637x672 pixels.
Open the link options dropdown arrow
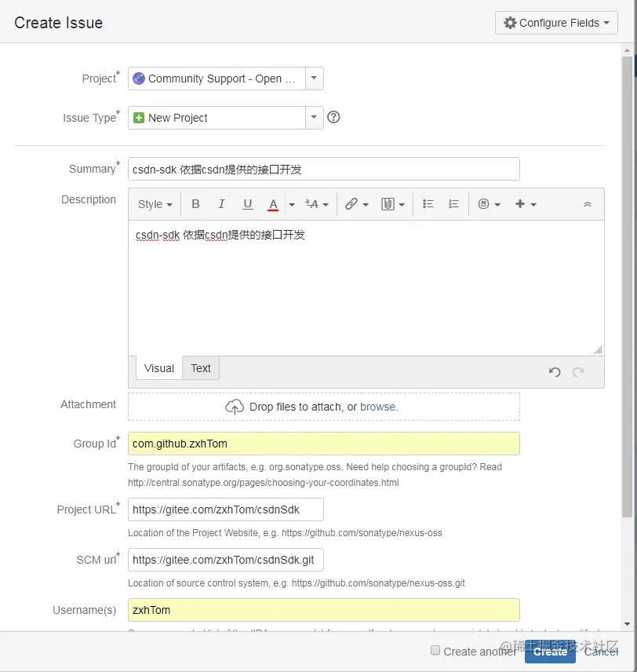[x=366, y=204]
